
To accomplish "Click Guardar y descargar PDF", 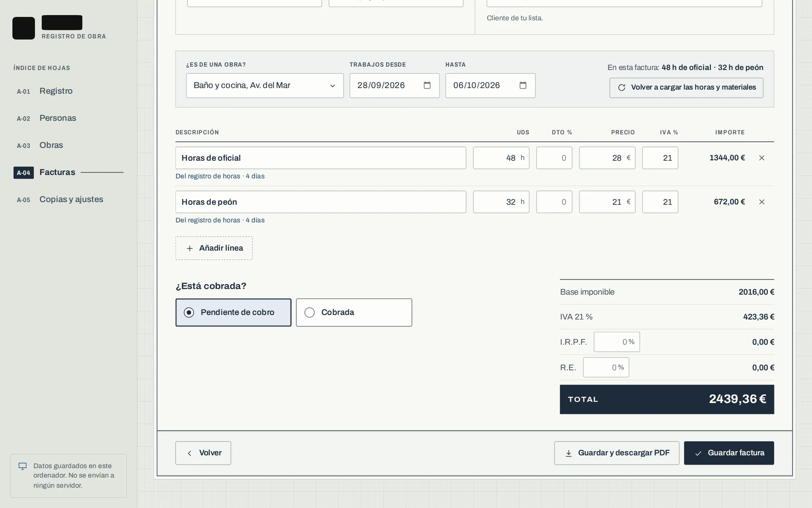I will pyautogui.click(x=617, y=453).
